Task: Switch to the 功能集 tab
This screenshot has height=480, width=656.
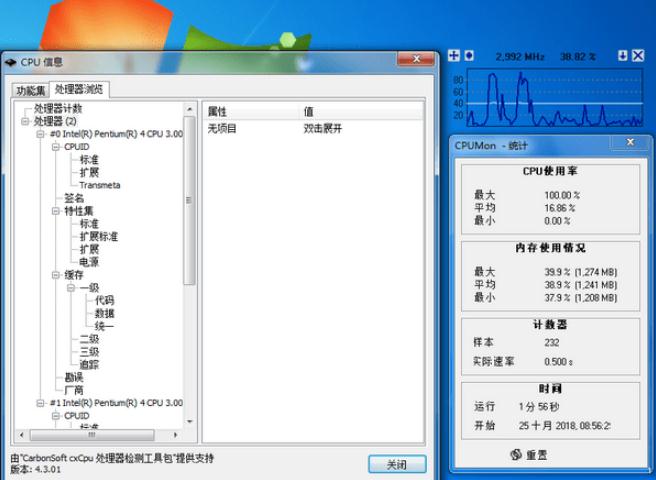Action: pyautogui.click(x=31, y=90)
